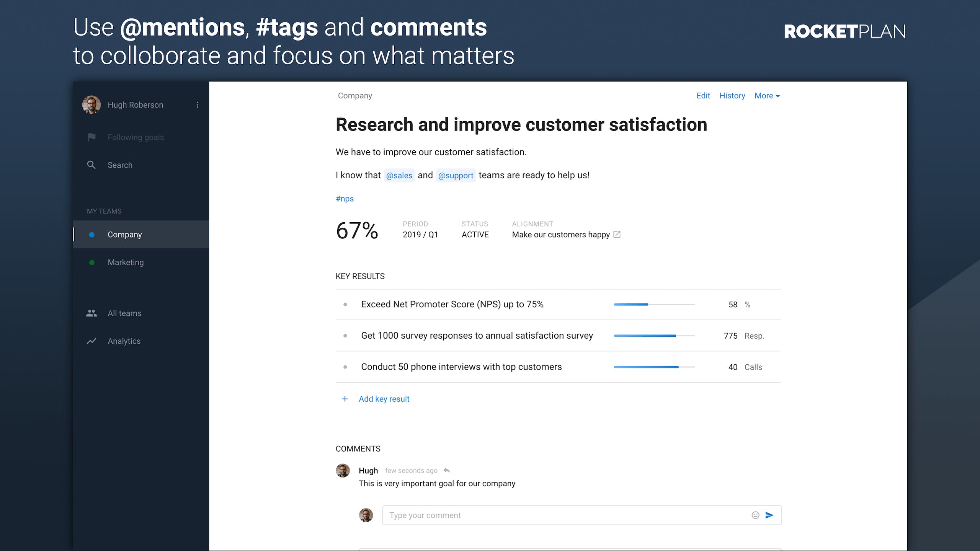This screenshot has width=980, height=551.
Task: Expand the More dropdown menu
Action: coord(767,96)
